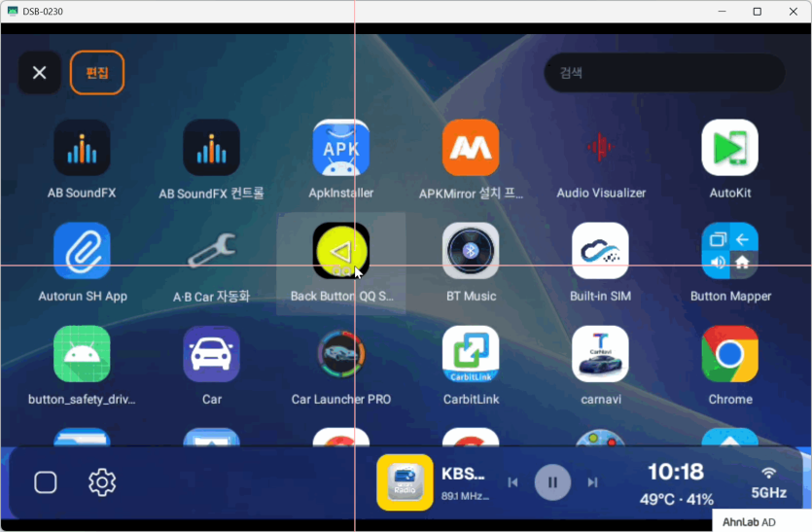The image size is (812, 532).
Task: Open the APKMirror 설치 app
Action: pos(471,148)
